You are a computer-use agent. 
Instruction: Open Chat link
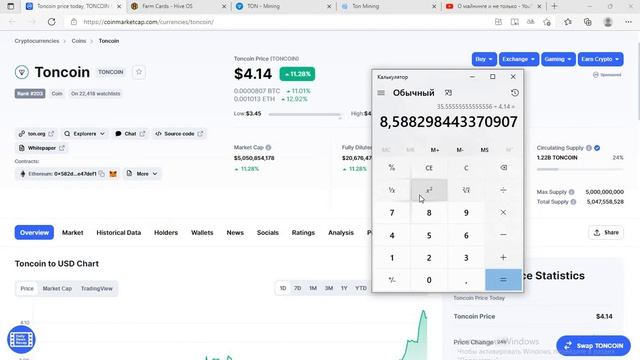pyautogui.click(x=130, y=134)
